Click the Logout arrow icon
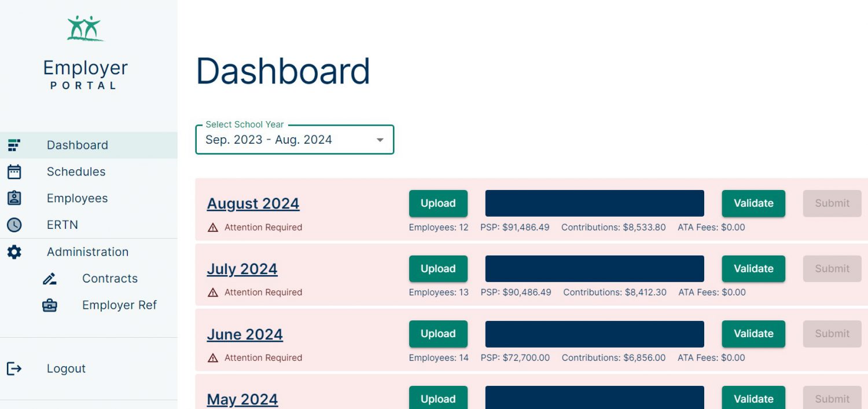Screen dimensions: 868x409 click(14, 368)
